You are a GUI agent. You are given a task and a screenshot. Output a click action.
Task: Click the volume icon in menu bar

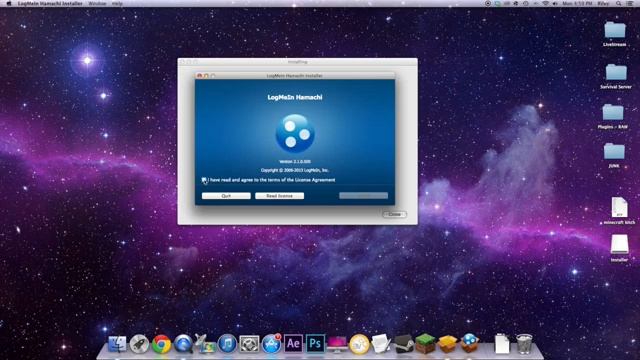point(555,3)
